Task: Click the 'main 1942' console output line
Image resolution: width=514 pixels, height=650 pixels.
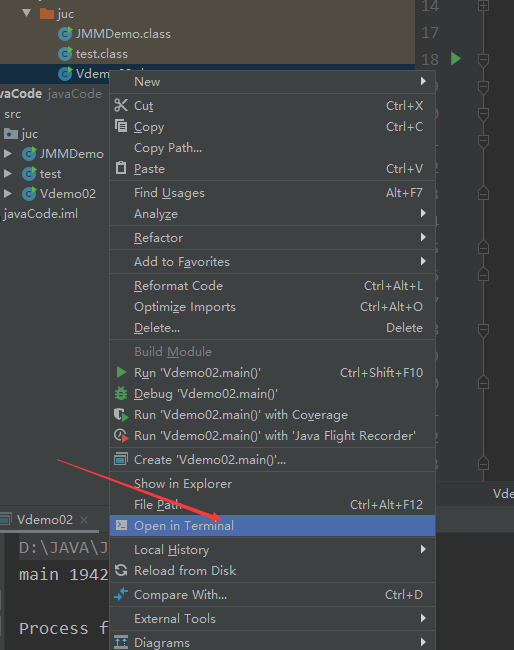Action: 63,575
